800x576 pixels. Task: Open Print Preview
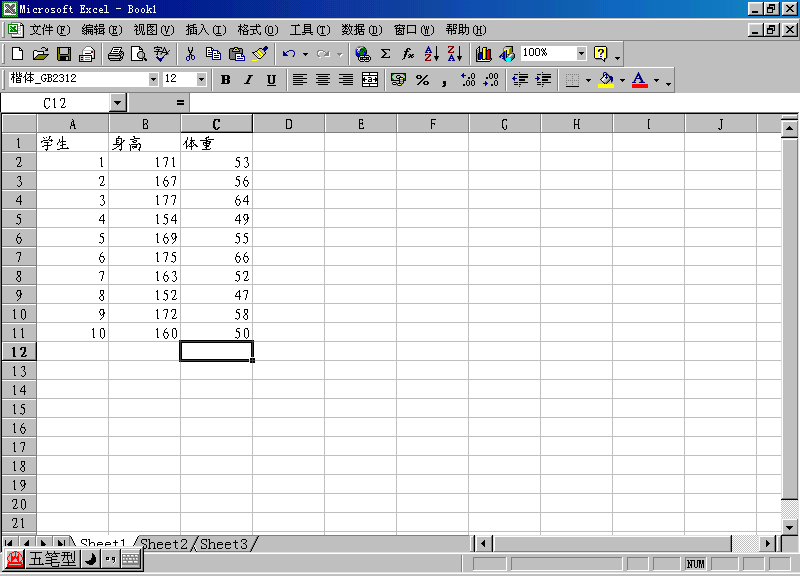click(x=139, y=54)
